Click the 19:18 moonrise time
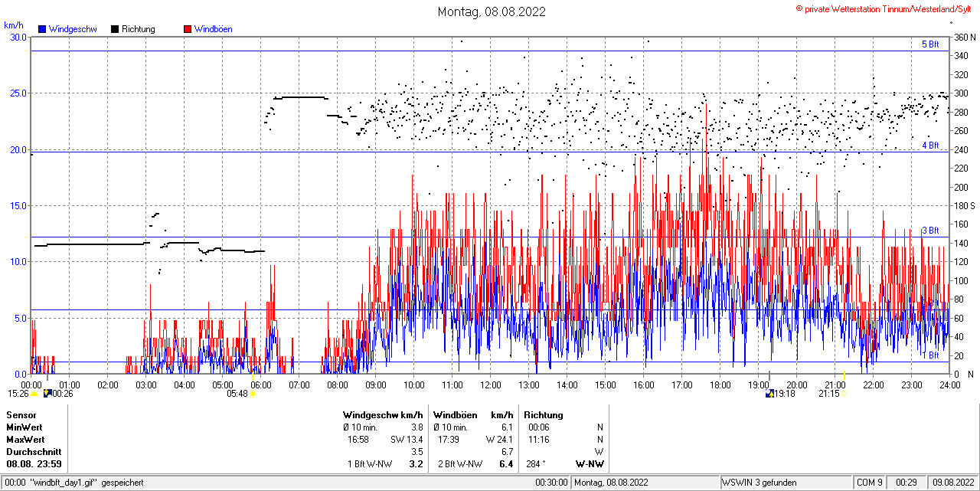Viewport: 980px width, 491px height. 785,394
